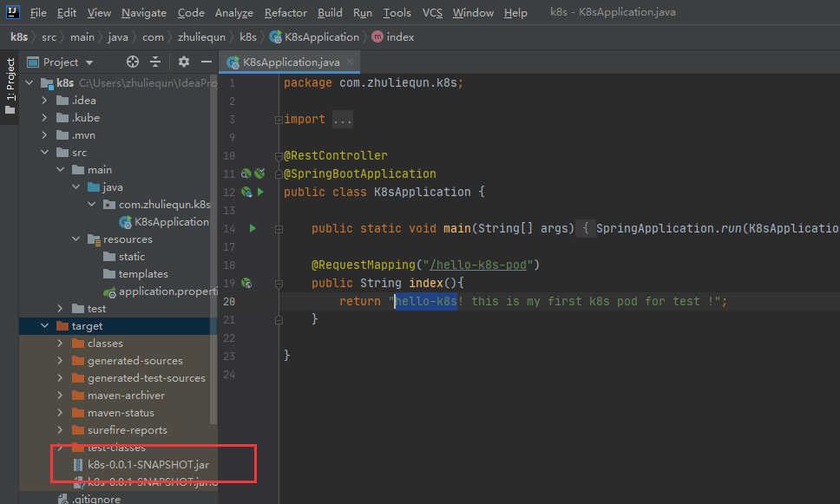
Task: Open the Project view dropdown
Action: tap(61, 62)
